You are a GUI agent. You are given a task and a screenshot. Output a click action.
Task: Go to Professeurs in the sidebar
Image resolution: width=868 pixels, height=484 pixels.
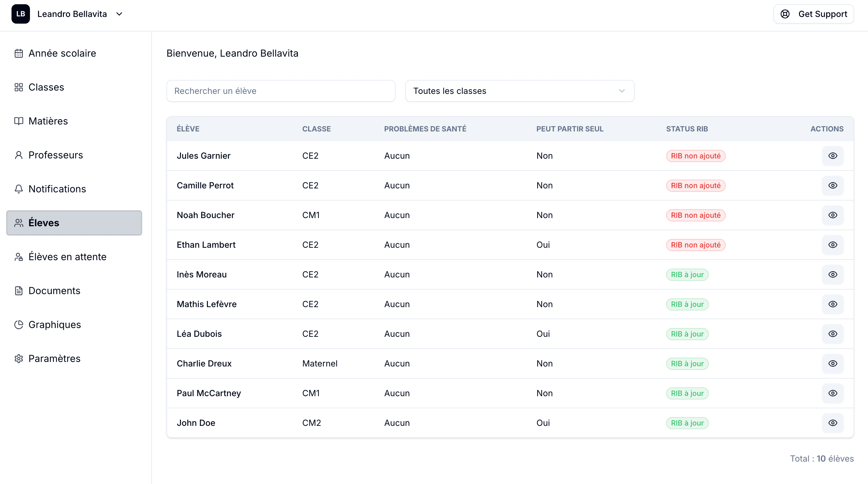pos(56,155)
